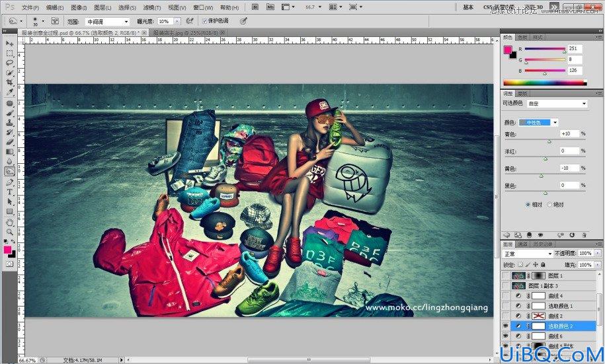Switch to the 服装吉士.jpg document tab
Viewport: 605px width, 364px height.
186,33
